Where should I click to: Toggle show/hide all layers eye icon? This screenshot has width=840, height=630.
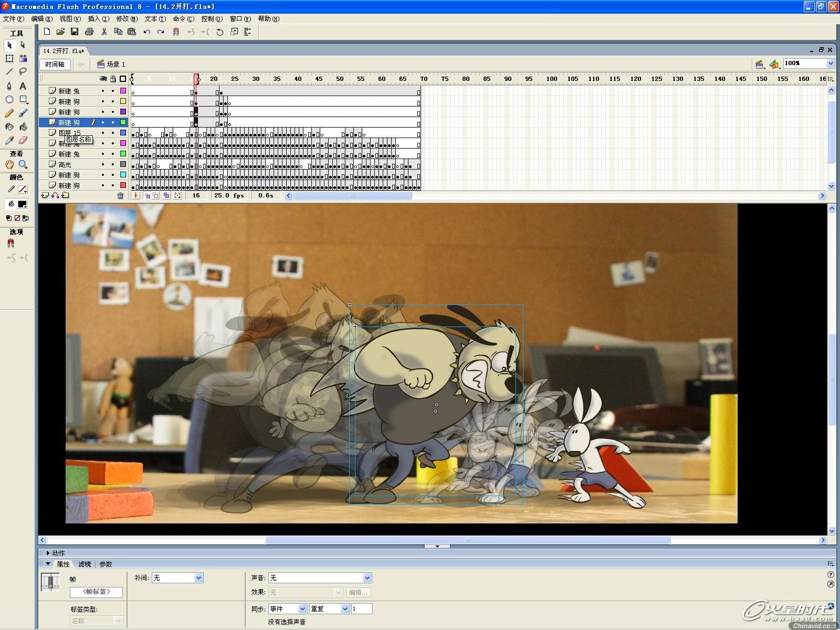[x=103, y=79]
